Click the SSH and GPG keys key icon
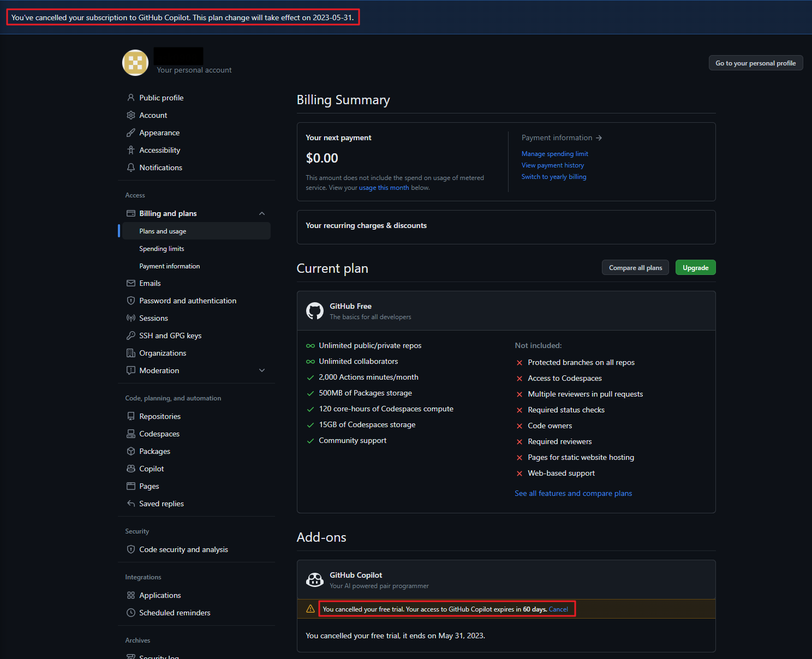Image resolution: width=812 pixels, height=659 pixels. coord(131,336)
